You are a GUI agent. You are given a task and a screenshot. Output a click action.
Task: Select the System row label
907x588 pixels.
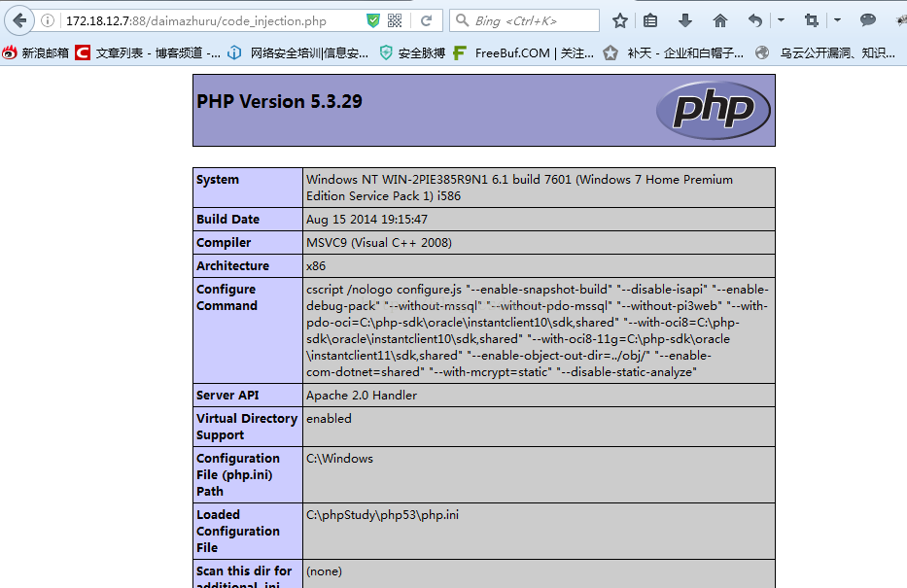point(218,179)
